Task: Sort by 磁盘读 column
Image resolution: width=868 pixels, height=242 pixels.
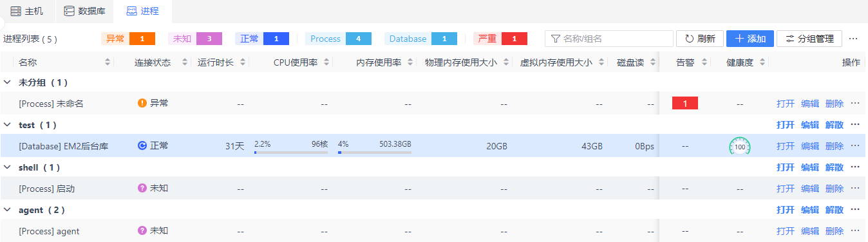Action: point(653,62)
